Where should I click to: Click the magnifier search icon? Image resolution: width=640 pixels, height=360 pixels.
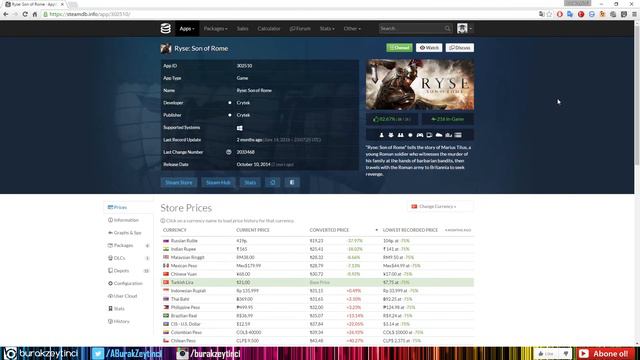click(448, 29)
